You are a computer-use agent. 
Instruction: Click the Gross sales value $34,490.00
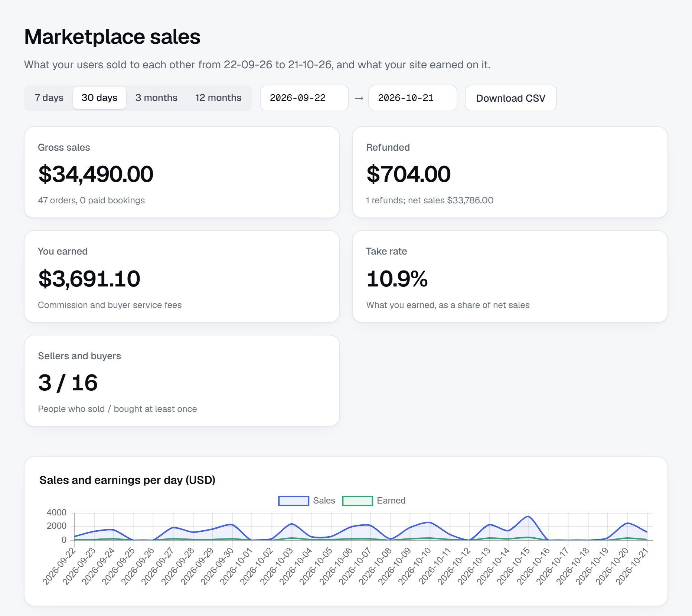[96, 174]
